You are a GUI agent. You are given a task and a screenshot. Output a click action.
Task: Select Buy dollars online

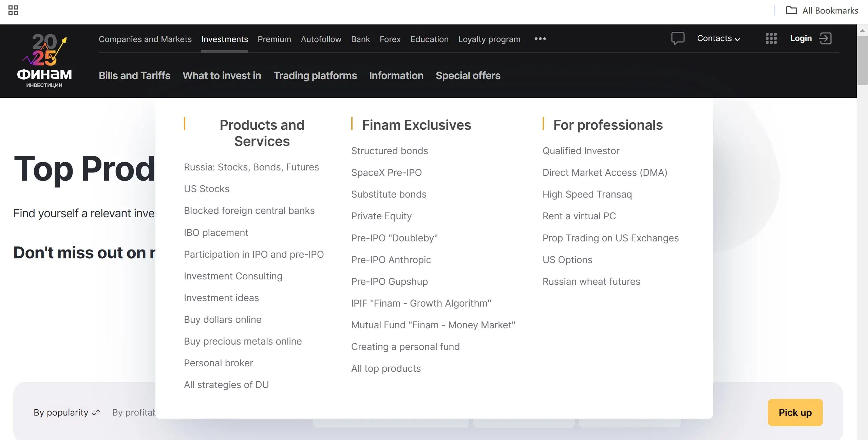[x=223, y=319]
